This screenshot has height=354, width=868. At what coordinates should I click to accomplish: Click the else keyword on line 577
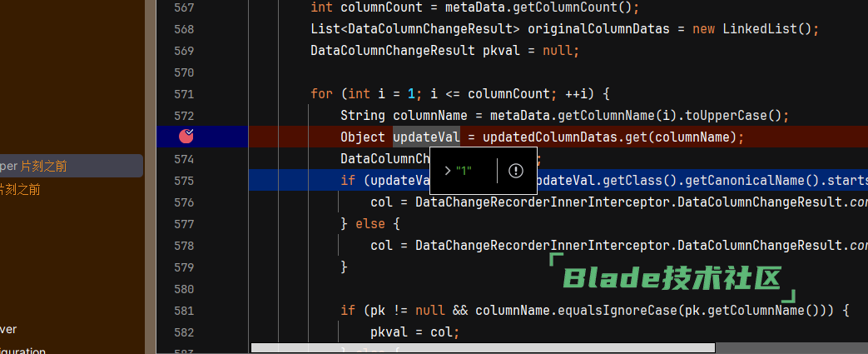(370, 224)
